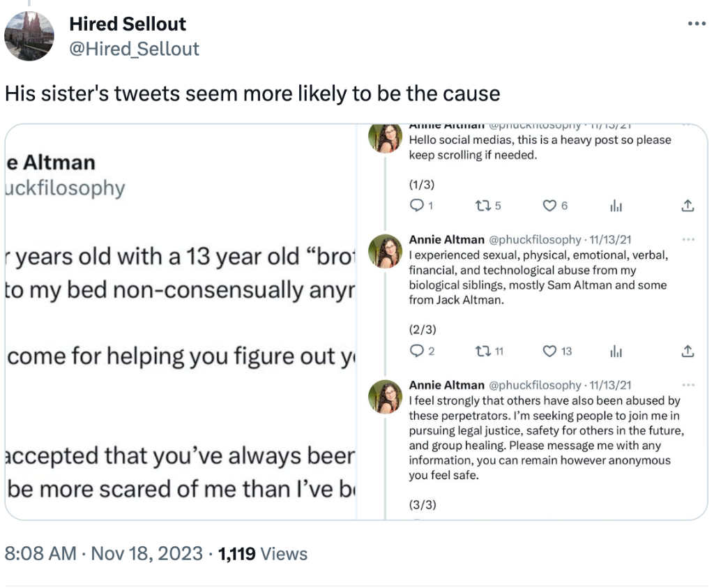This screenshot has width=714, height=588.
Task: Open the tweet's three-dot more menu
Action: click(697, 23)
